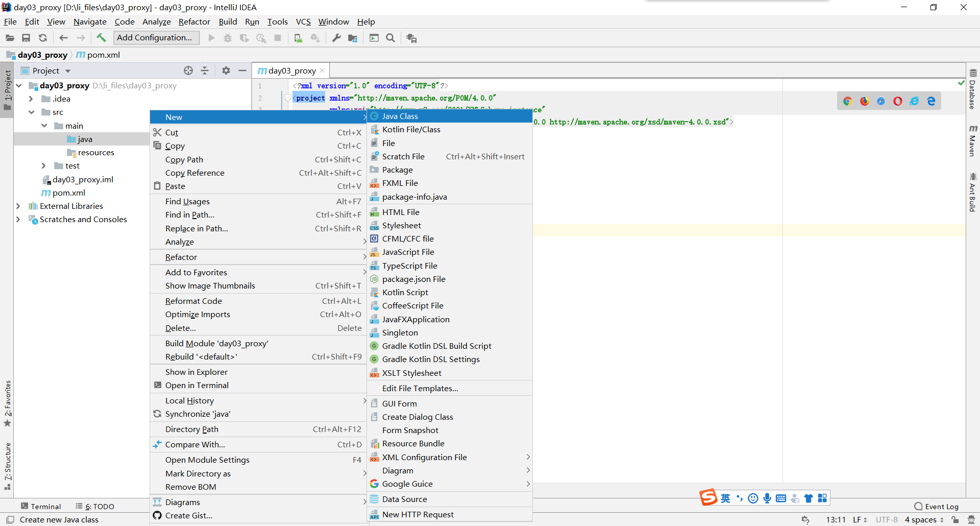Select Copy Path in context menu

point(258,159)
